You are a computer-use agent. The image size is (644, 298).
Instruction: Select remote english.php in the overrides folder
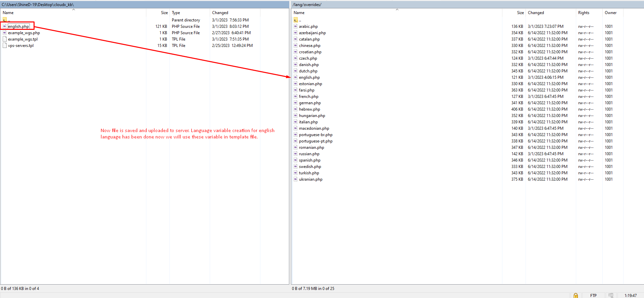pyautogui.click(x=309, y=77)
